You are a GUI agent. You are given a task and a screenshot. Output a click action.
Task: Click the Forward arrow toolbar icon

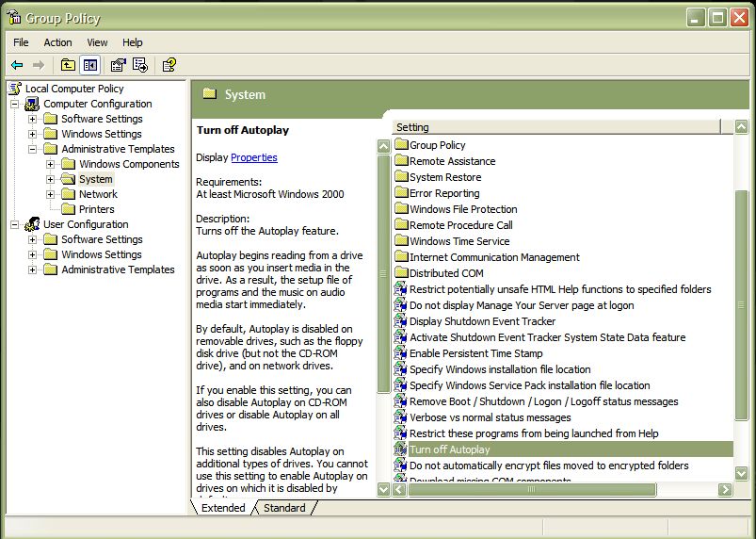coord(38,65)
